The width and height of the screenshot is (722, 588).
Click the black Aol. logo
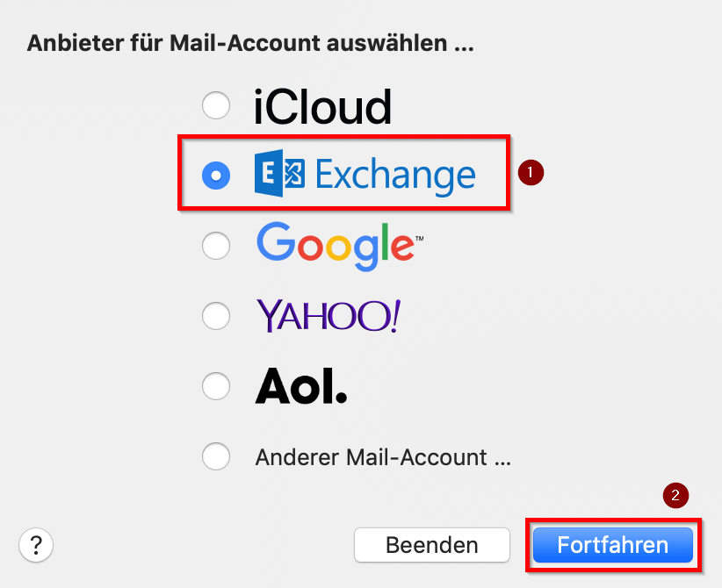click(x=300, y=385)
